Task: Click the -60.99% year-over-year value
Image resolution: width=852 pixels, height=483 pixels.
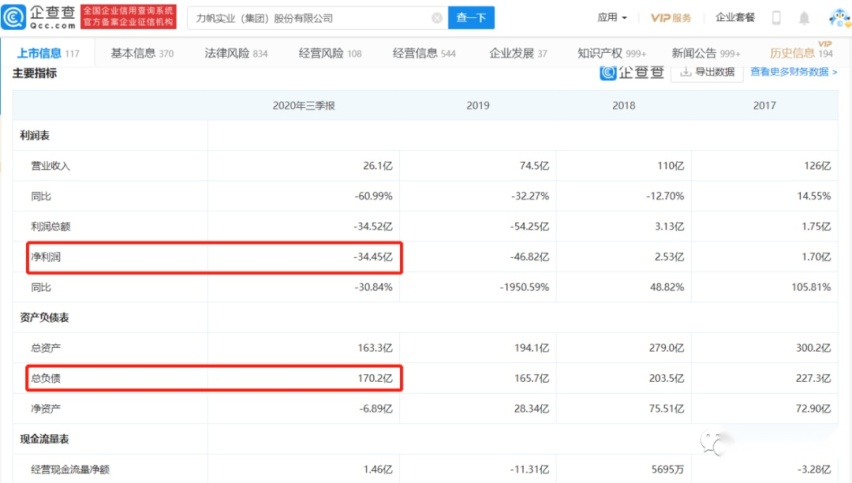Action: pyautogui.click(x=373, y=196)
